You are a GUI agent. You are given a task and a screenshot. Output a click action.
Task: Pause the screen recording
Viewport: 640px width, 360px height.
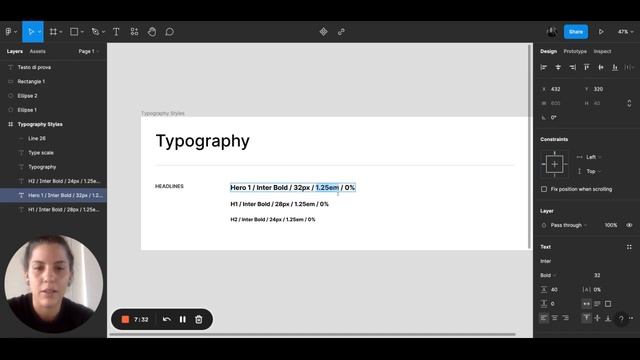pos(182,319)
